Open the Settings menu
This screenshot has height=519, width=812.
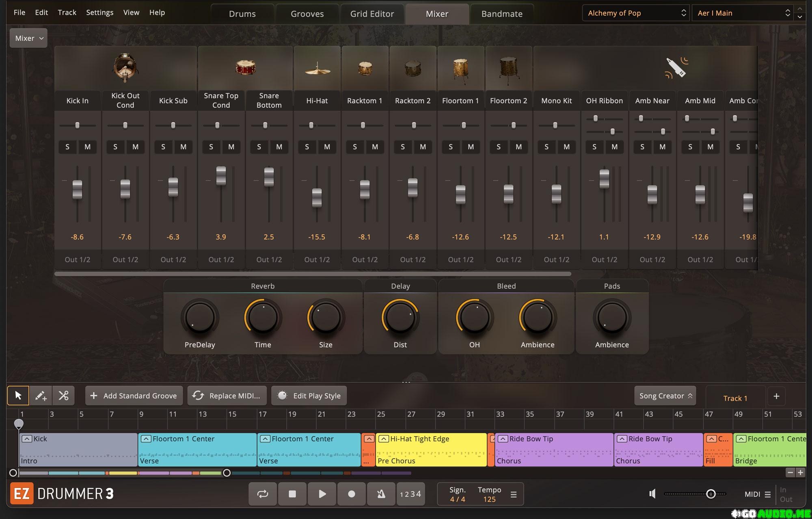99,13
